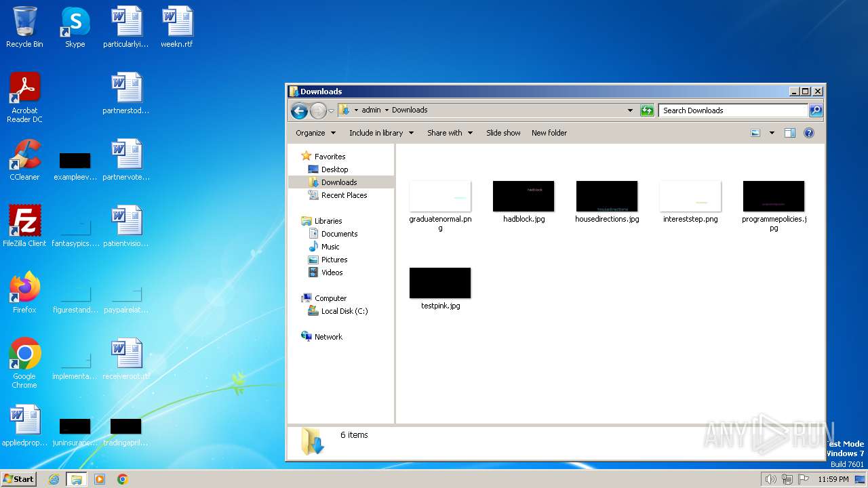
Task: Open Acrobat Reader DC desktop shortcut
Action: coord(24,97)
